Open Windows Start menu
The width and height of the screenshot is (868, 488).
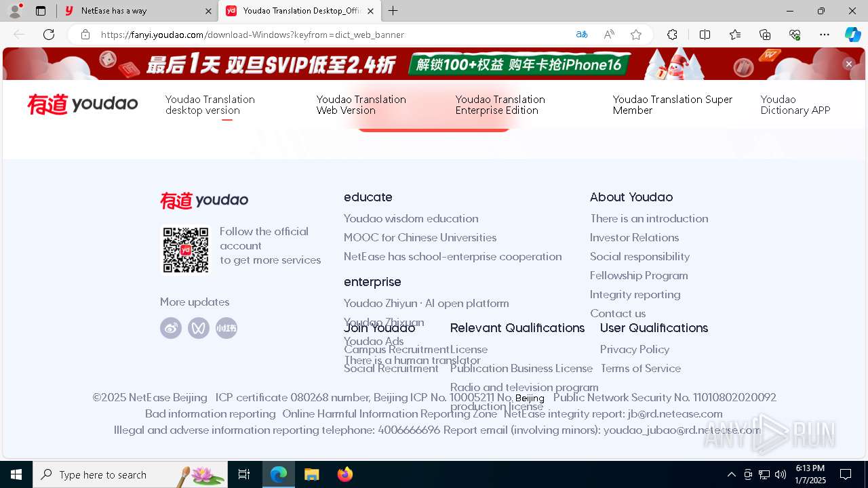tap(16, 474)
